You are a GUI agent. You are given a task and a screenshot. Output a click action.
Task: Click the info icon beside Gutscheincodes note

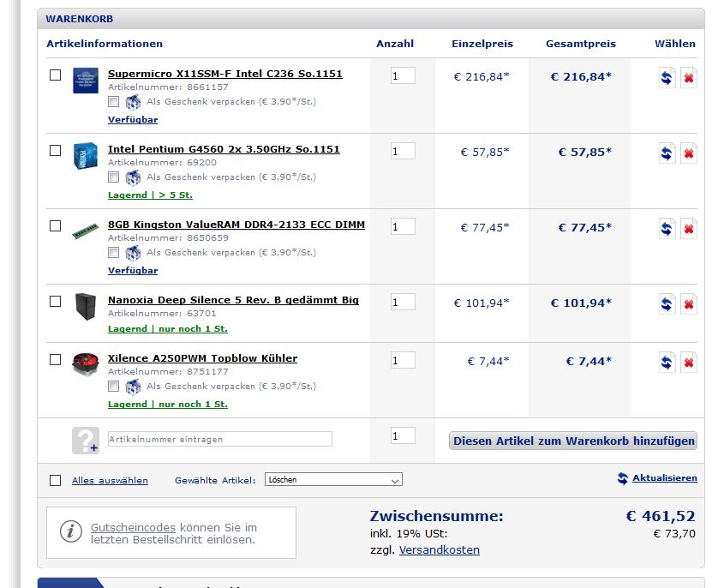[x=71, y=531]
